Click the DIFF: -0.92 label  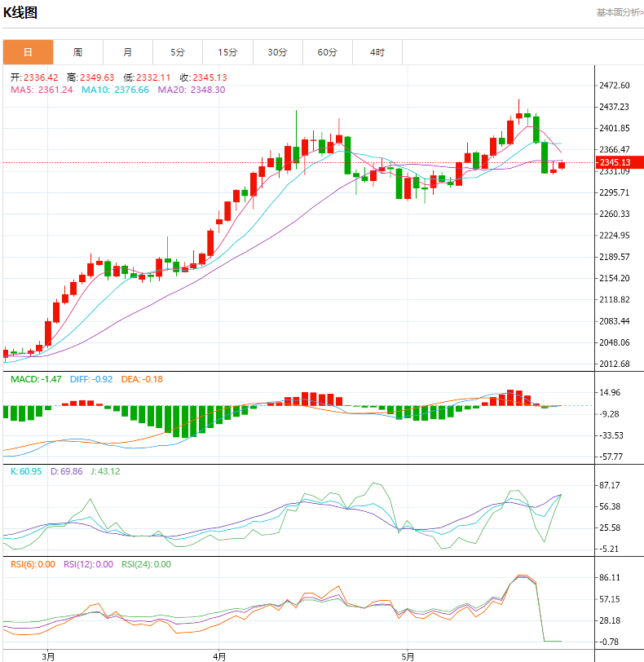(91, 379)
